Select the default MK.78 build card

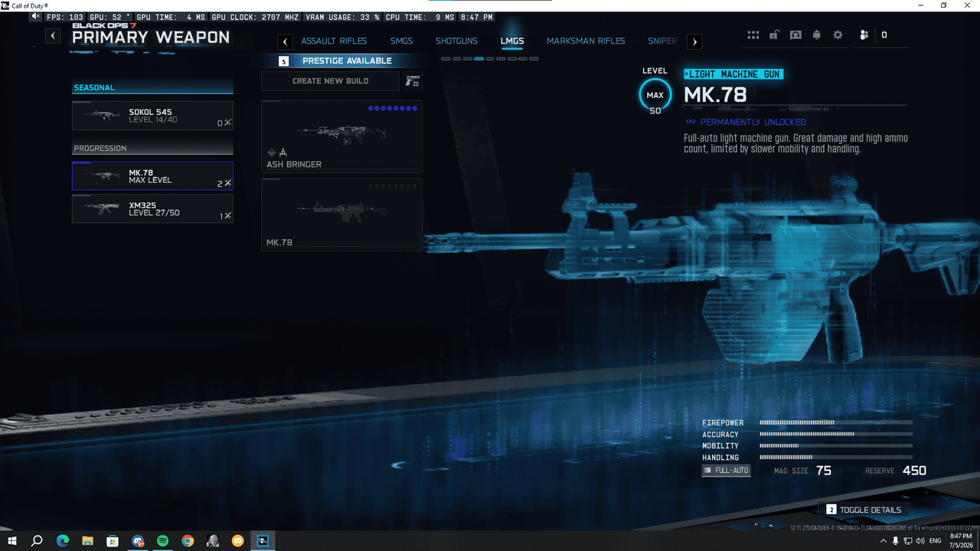coord(341,214)
